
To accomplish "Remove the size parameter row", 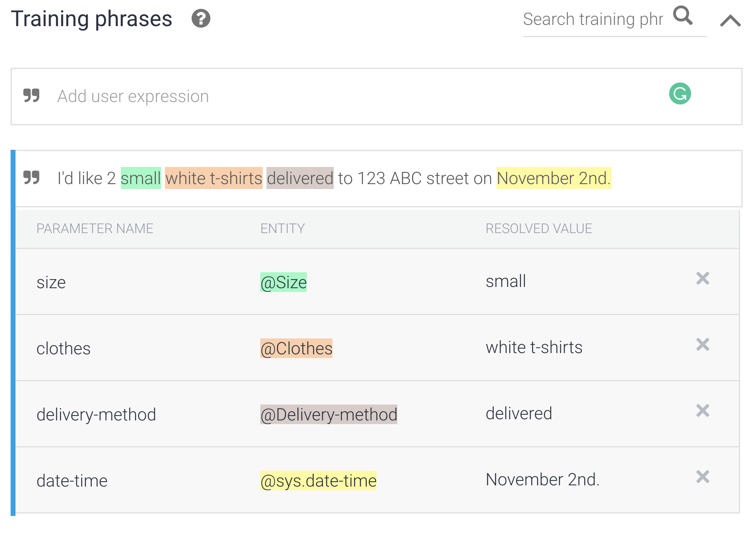I will click(703, 278).
